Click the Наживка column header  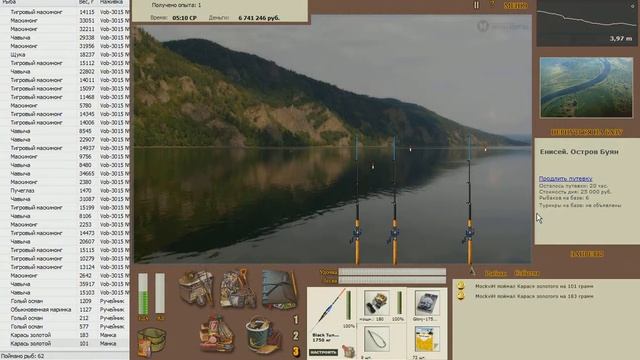click(x=111, y=2)
